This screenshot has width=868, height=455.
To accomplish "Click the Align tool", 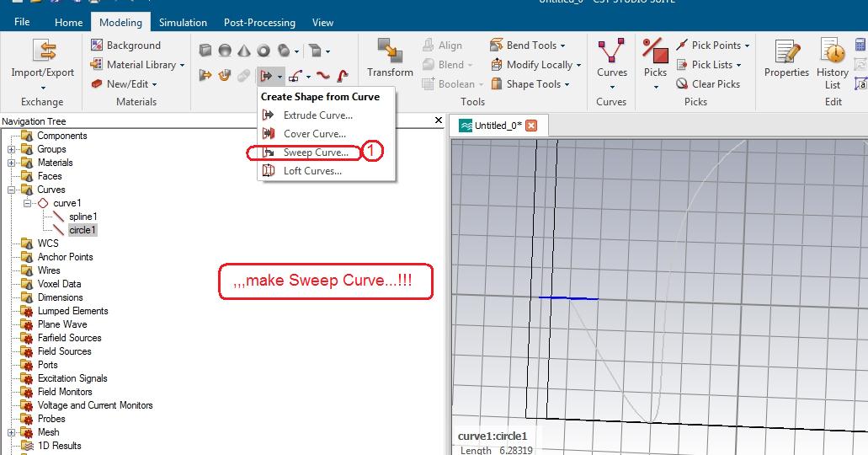I will (442, 45).
